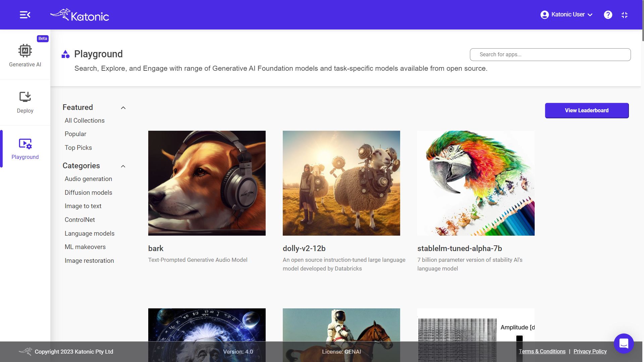The width and height of the screenshot is (644, 362).
Task: Open the Privacy Policy link
Action: (x=590, y=352)
